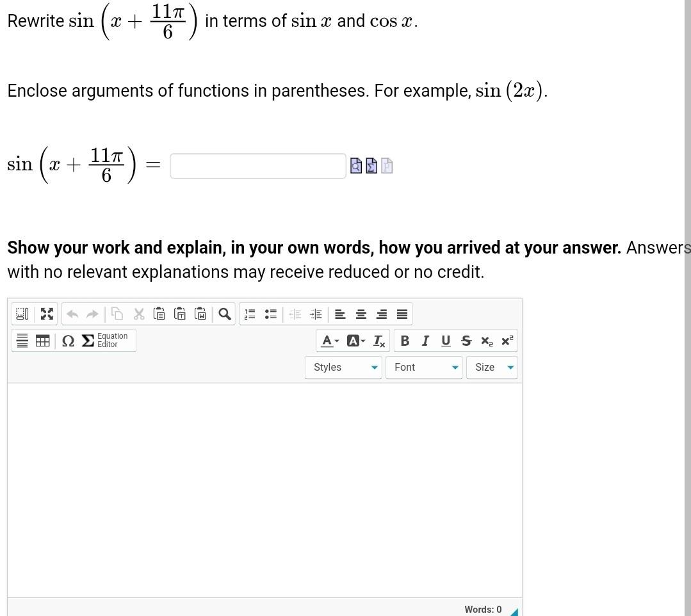Screen dimensions: 691x616
Task: Click the Paste from Word icon
Action: [200, 314]
